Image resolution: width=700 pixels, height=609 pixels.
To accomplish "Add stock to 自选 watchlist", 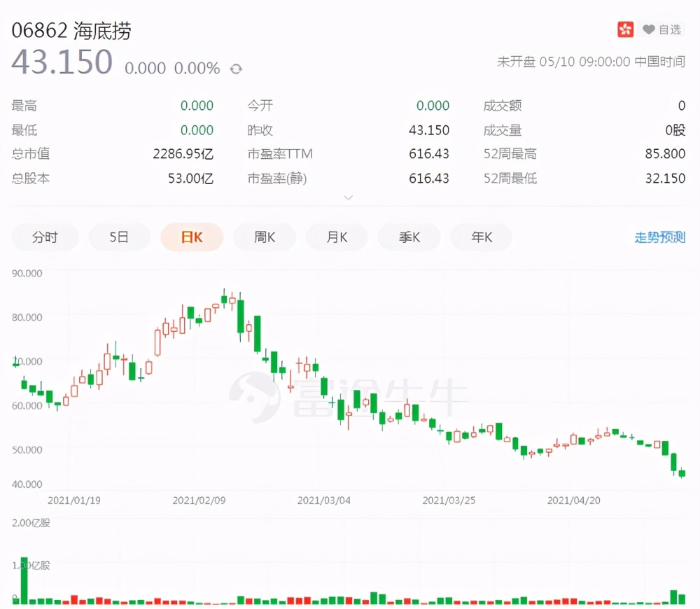I will point(662,29).
